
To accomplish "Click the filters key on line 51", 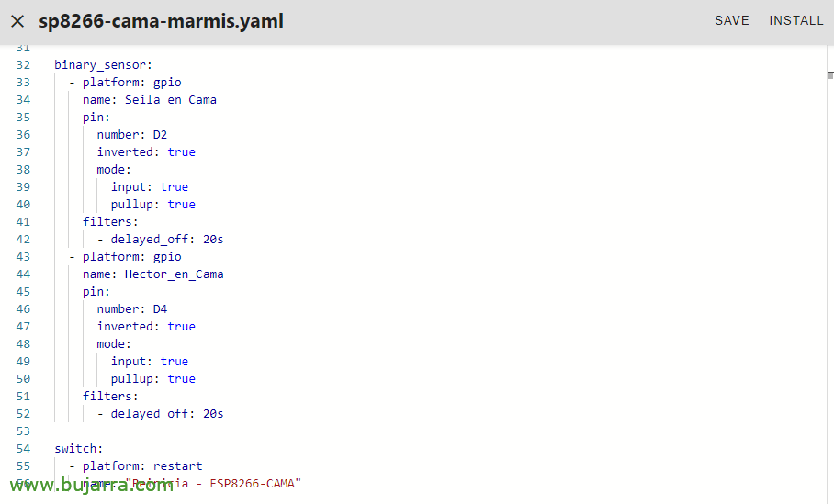I will 110,396.
